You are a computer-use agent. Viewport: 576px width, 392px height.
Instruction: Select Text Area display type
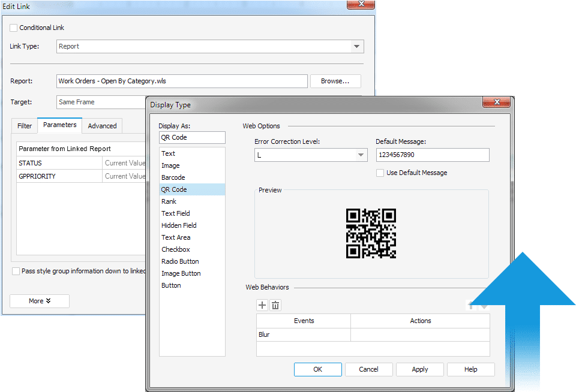click(192, 237)
